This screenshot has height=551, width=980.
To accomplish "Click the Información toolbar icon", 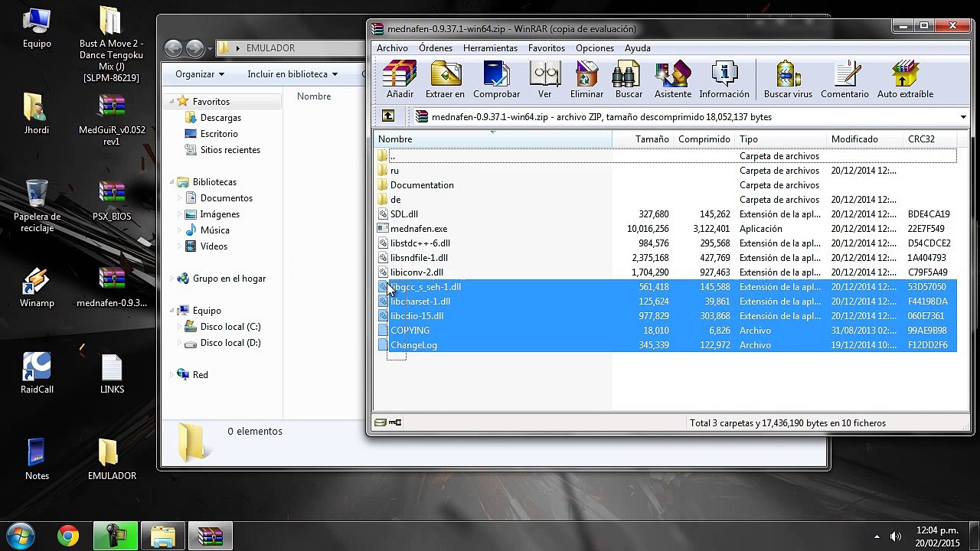I will point(724,80).
